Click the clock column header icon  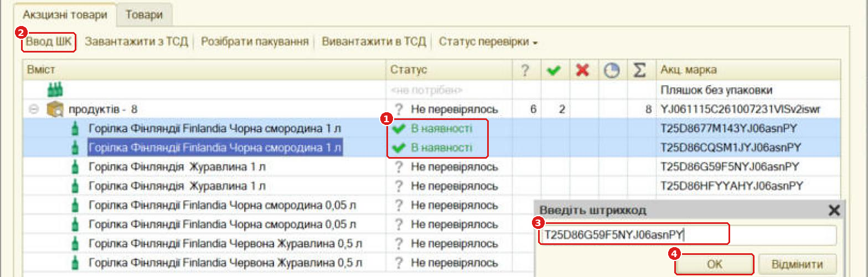611,70
